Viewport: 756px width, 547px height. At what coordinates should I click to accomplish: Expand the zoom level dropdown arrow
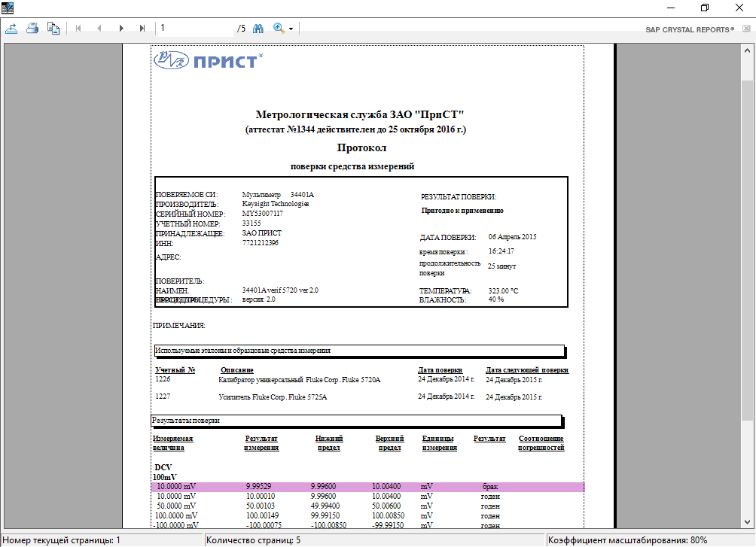click(x=291, y=29)
